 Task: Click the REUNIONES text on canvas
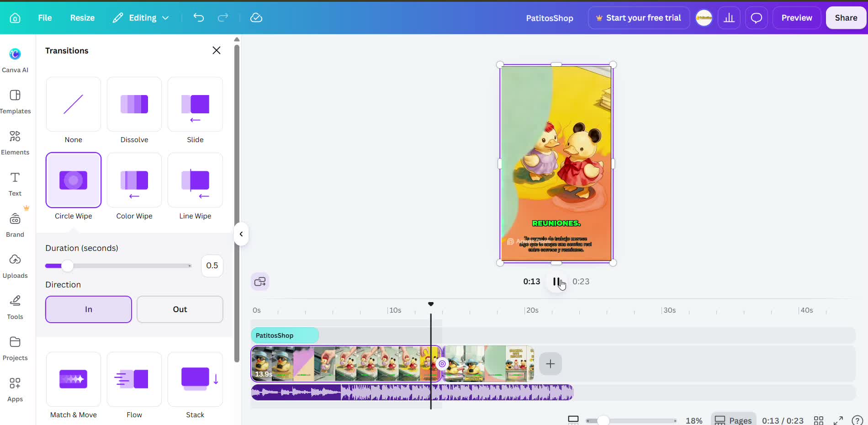pyautogui.click(x=556, y=223)
